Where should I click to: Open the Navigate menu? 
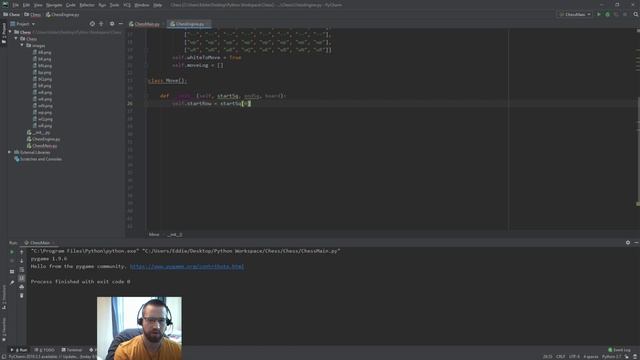tap(54, 5)
